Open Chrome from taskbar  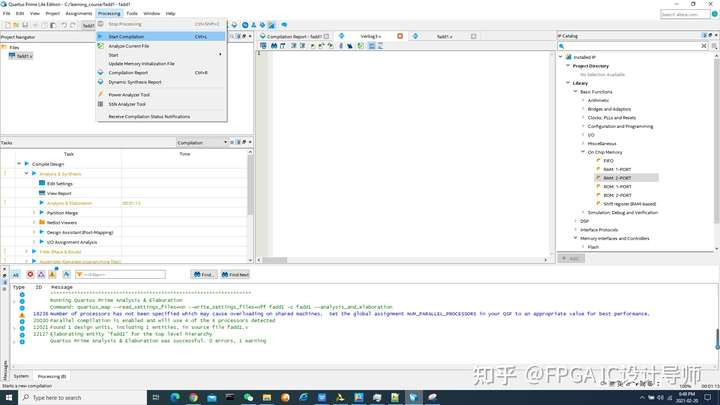coord(193,398)
